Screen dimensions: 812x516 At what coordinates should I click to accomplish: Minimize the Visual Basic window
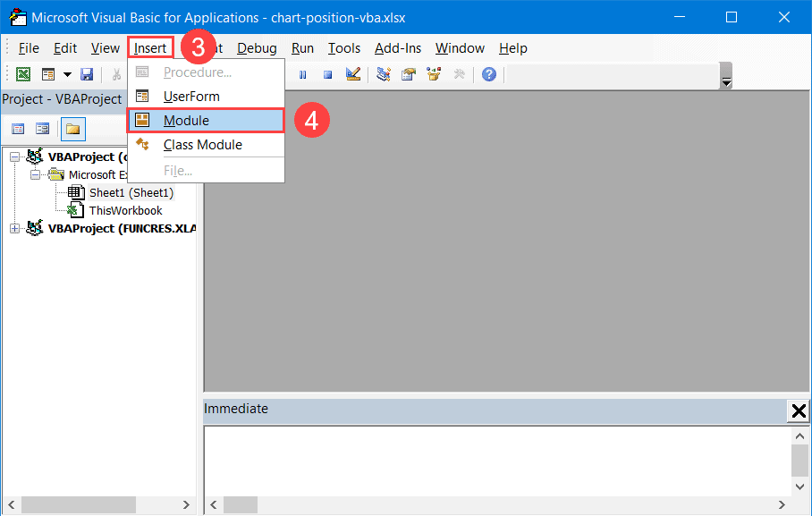[x=680, y=17]
